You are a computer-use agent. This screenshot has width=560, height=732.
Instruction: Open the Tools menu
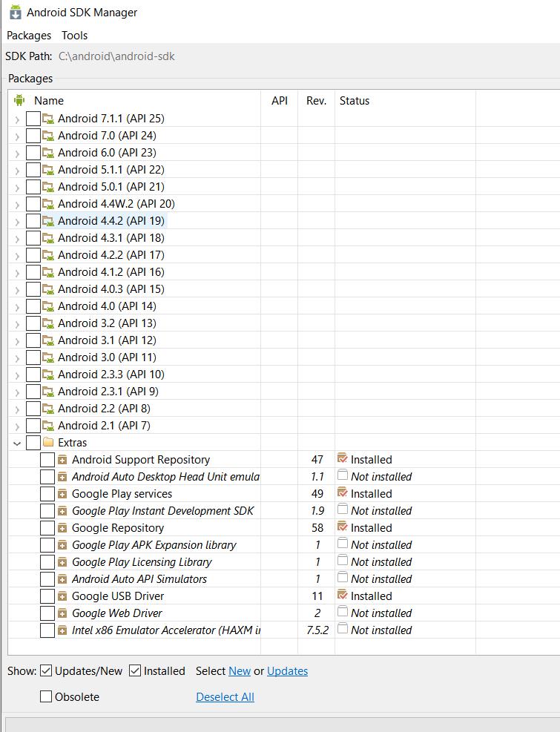(x=74, y=36)
